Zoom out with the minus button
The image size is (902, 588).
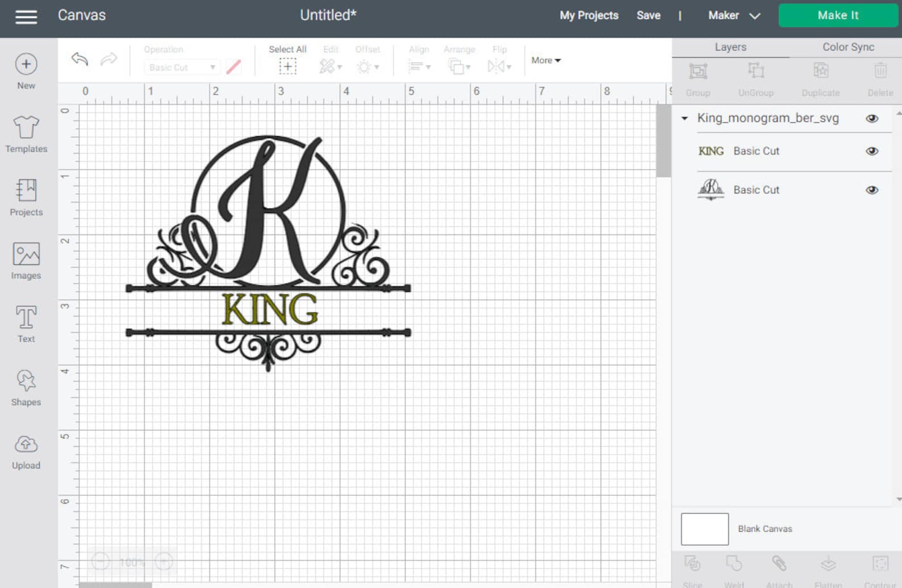101,562
